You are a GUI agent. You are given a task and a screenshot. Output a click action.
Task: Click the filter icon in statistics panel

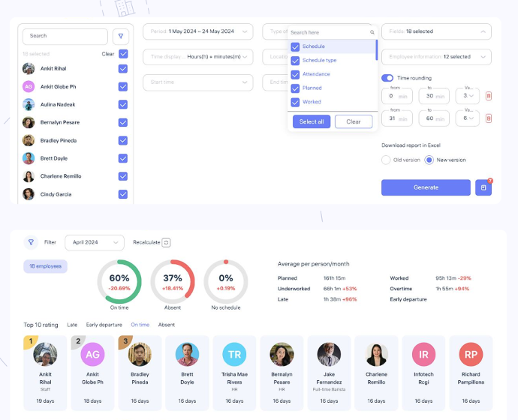[31, 242]
